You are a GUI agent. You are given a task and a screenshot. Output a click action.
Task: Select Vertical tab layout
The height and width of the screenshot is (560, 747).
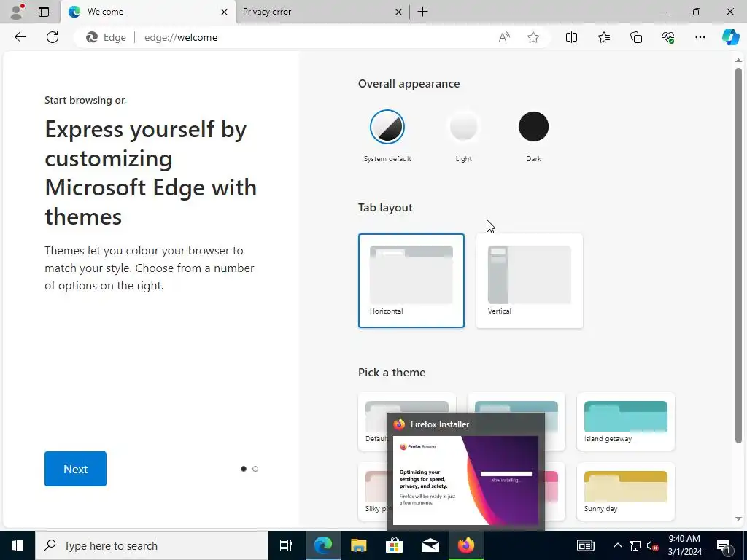[x=530, y=281]
